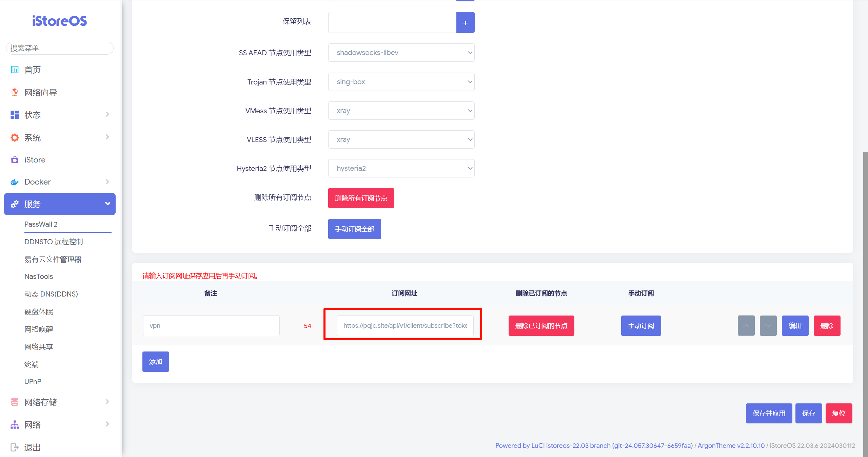The image size is (868, 457).
Task: Click the 网络存储 database icon
Action: point(15,402)
